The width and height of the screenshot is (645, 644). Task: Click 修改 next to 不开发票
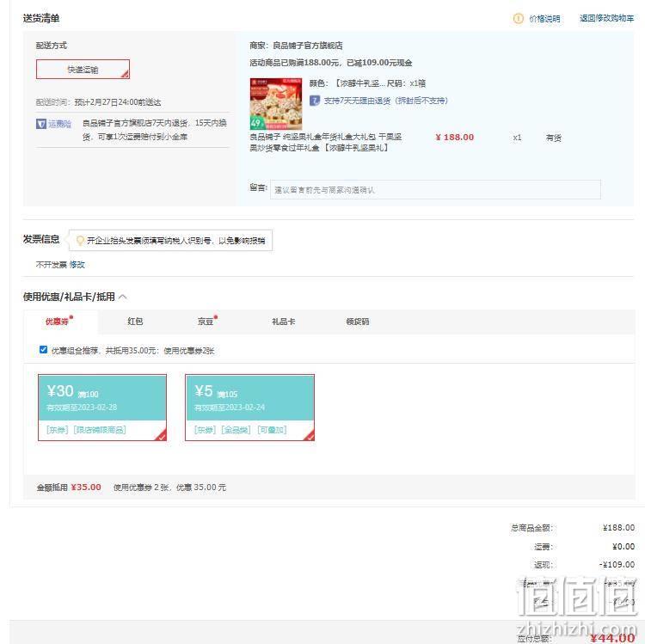(x=77, y=265)
